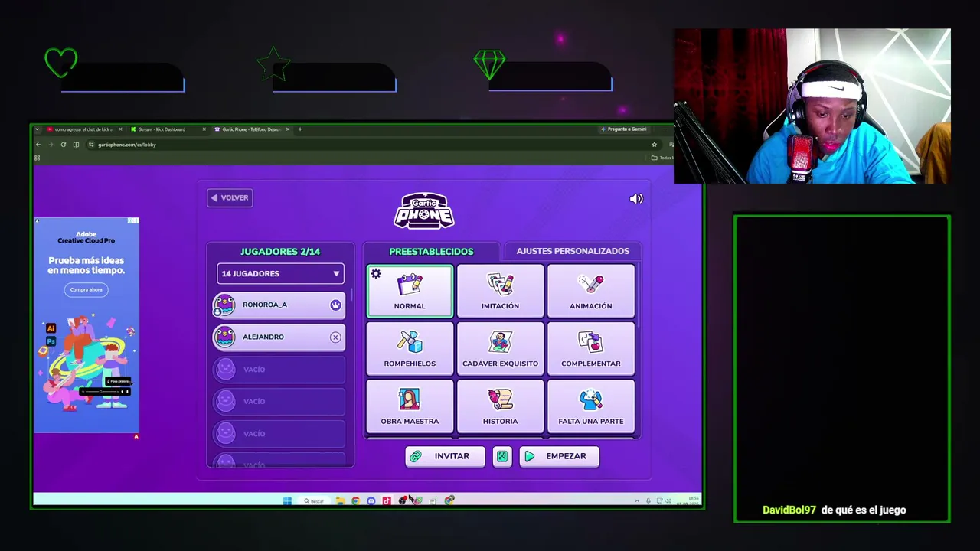Select the Rompehielos game mode
980x551 pixels.
tap(410, 348)
